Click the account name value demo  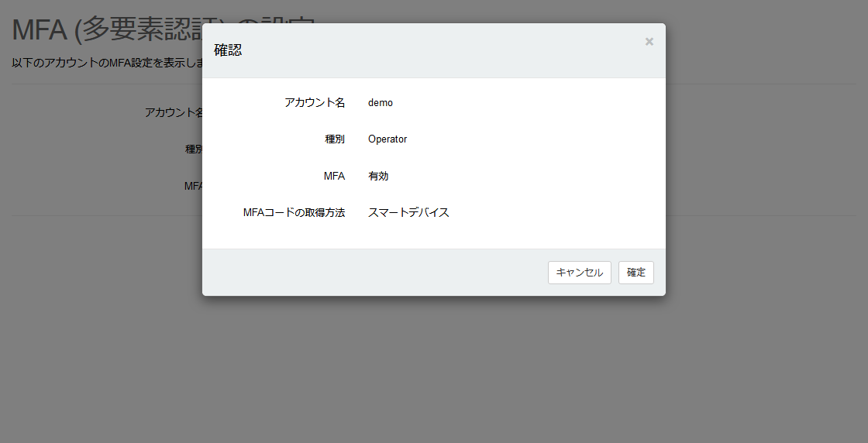click(x=381, y=102)
